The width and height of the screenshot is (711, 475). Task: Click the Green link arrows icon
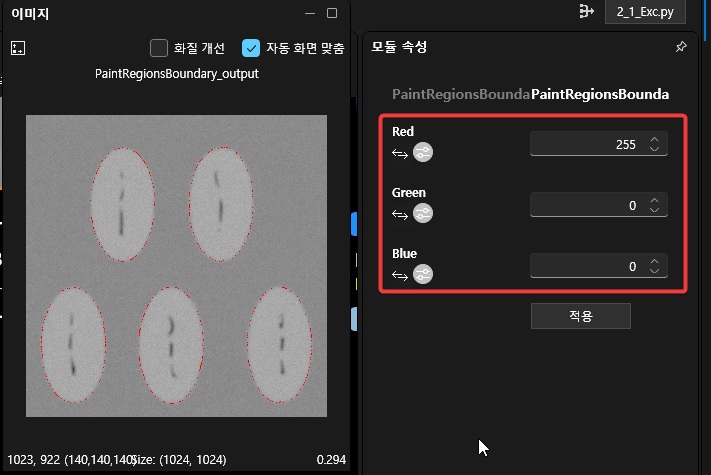(x=400, y=214)
